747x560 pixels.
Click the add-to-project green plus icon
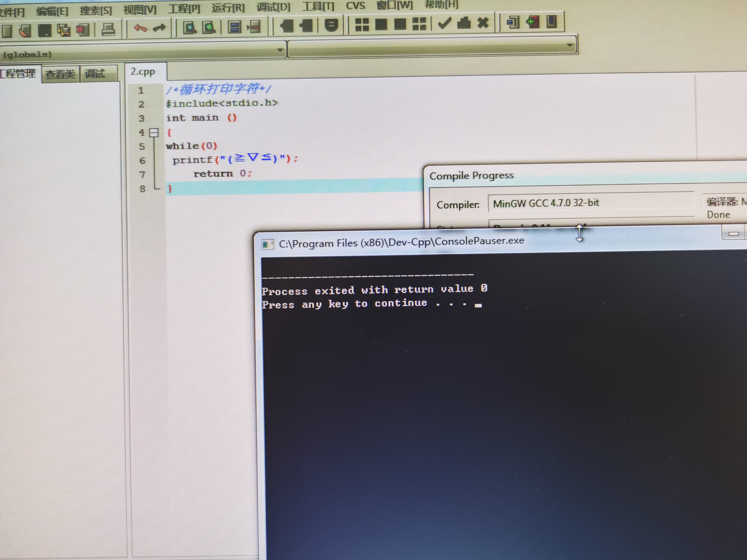532,22
